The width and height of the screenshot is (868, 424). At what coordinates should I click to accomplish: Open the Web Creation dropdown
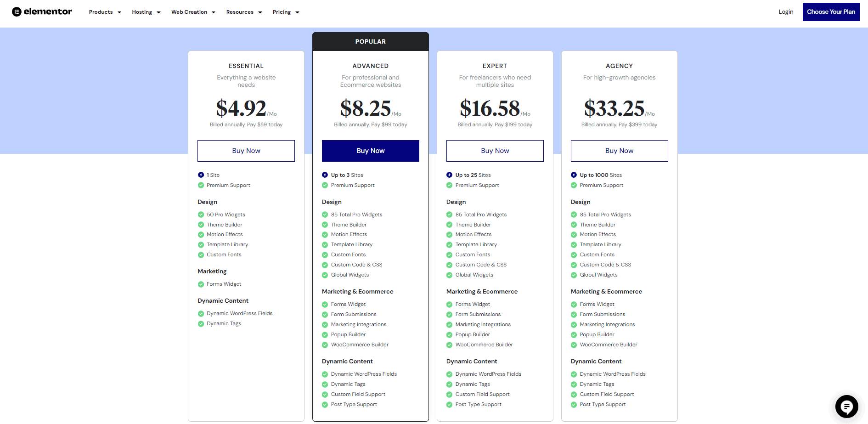coord(193,12)
